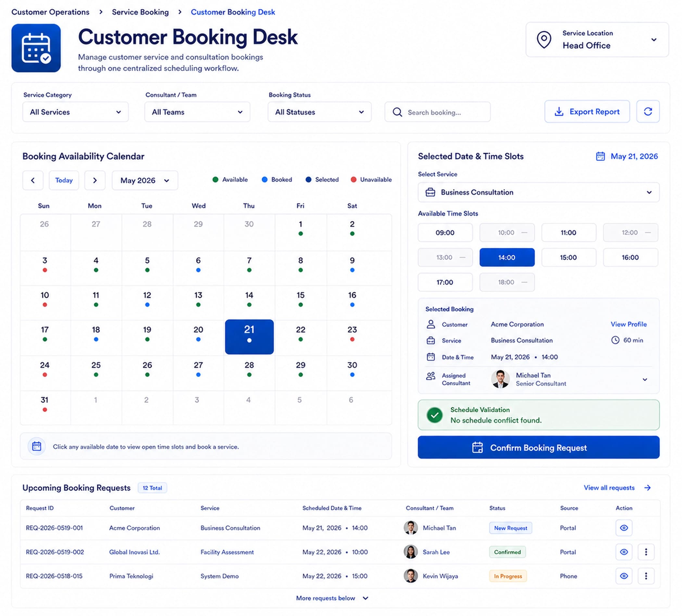Click the Service Location map pin icon

coord(544,40)
